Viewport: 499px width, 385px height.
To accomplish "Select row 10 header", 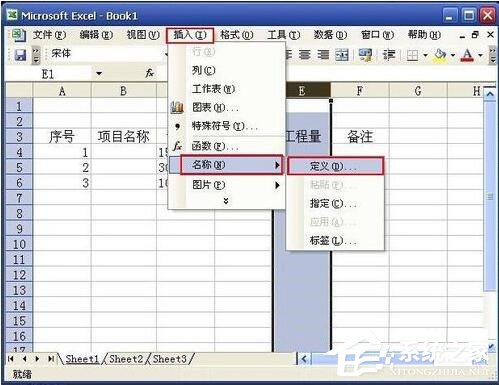I will (x=19, y=244).
